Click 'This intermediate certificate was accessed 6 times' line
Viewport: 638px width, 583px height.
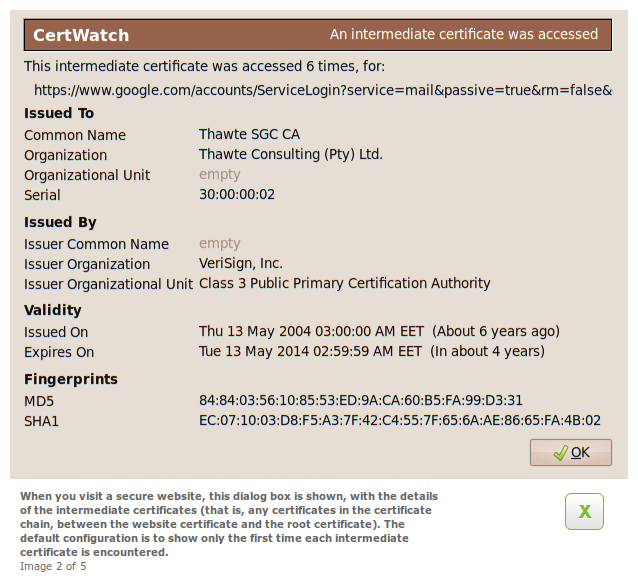click(204, 66)
